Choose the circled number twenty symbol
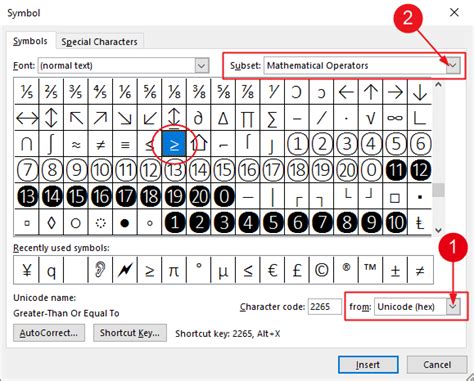Image resolution: width=474 pixels, height=381 pixels. [346, 170]
